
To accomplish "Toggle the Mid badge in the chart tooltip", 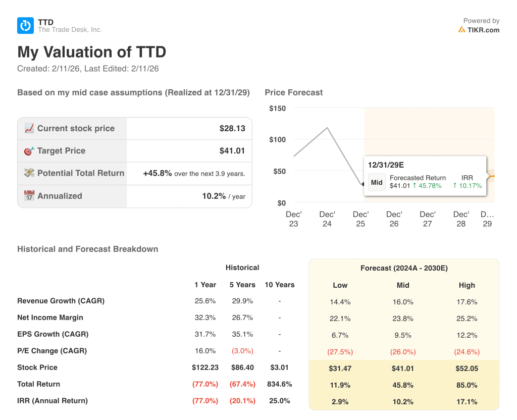I will click(377, 182).
